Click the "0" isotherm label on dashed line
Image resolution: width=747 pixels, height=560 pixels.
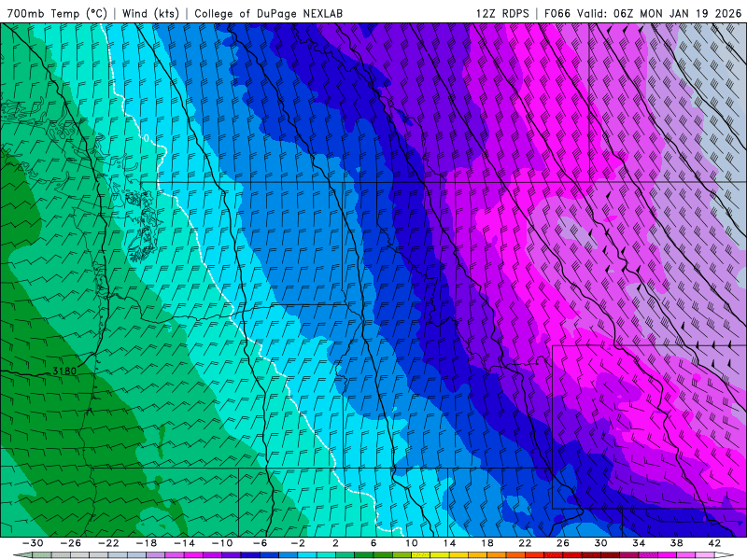point(147,138)
